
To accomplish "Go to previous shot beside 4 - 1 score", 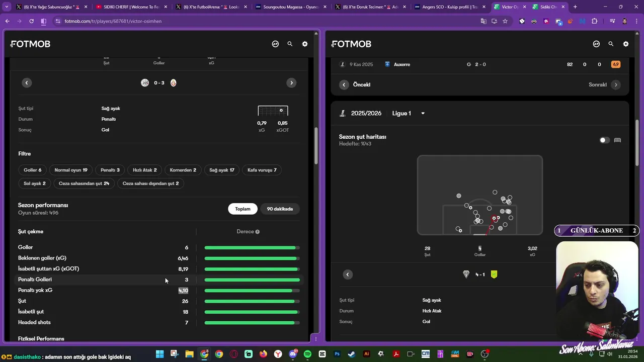I will pyautogui.click(x=348, y=275).
